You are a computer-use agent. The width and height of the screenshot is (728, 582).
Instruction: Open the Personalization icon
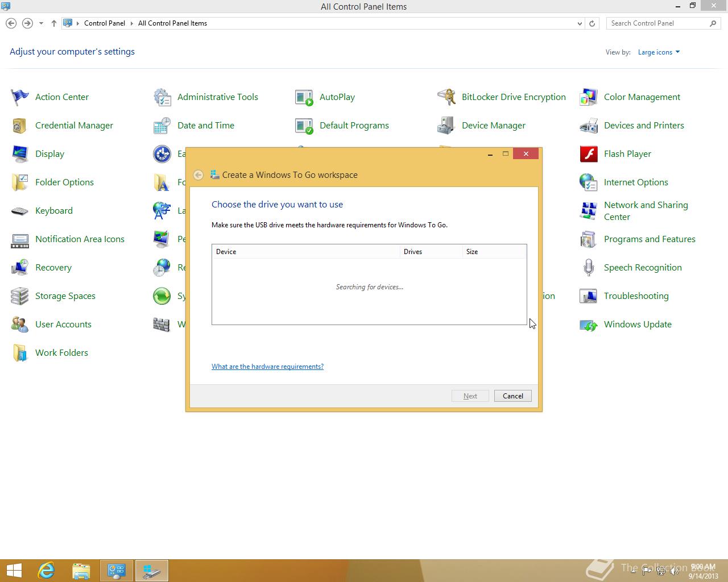tap(162, 239)
